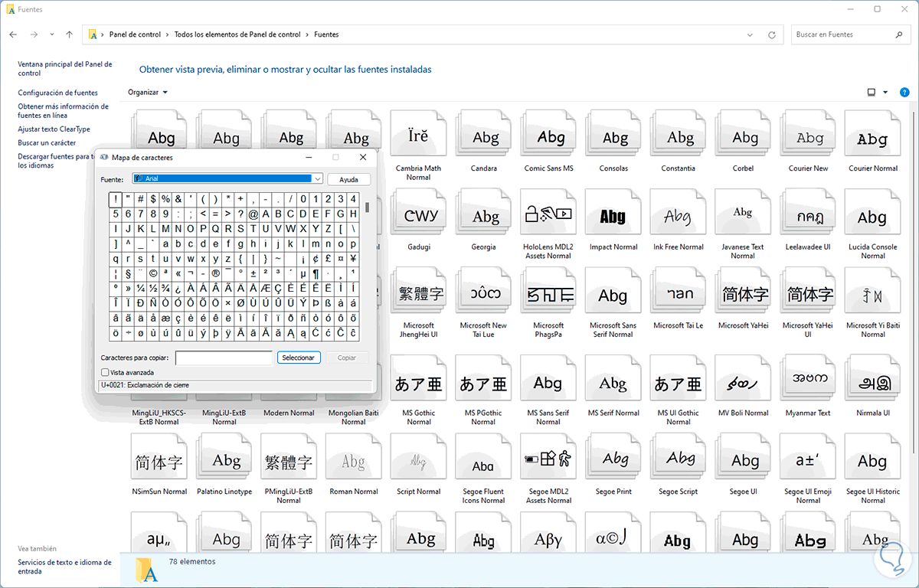919x588 pixels.
Task: Open Ajustar texto ClearType link
Action: pyautogui.click(x=54, y=129)
